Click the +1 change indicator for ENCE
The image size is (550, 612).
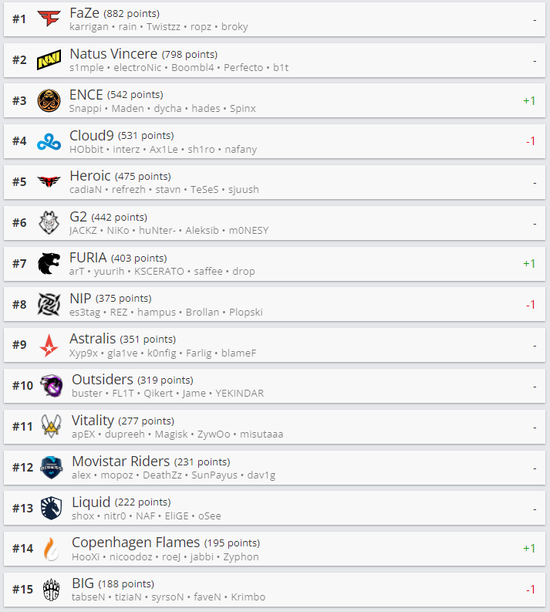point(529,101)
